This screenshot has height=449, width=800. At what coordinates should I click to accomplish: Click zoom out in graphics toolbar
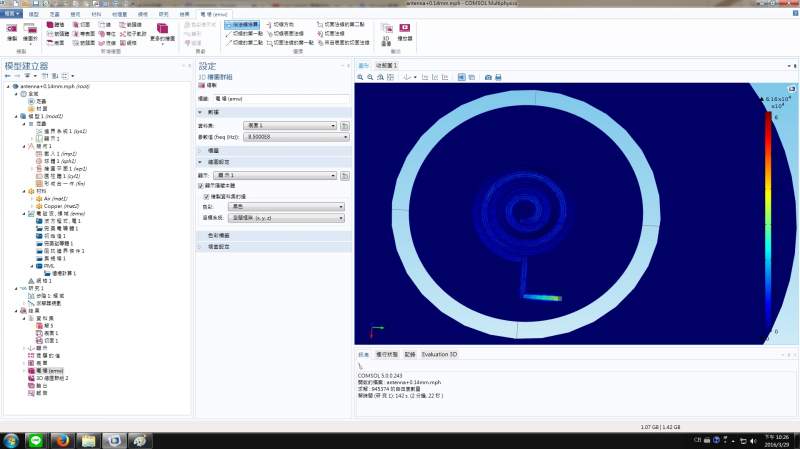pyautogui.click(x=370, y=77)
